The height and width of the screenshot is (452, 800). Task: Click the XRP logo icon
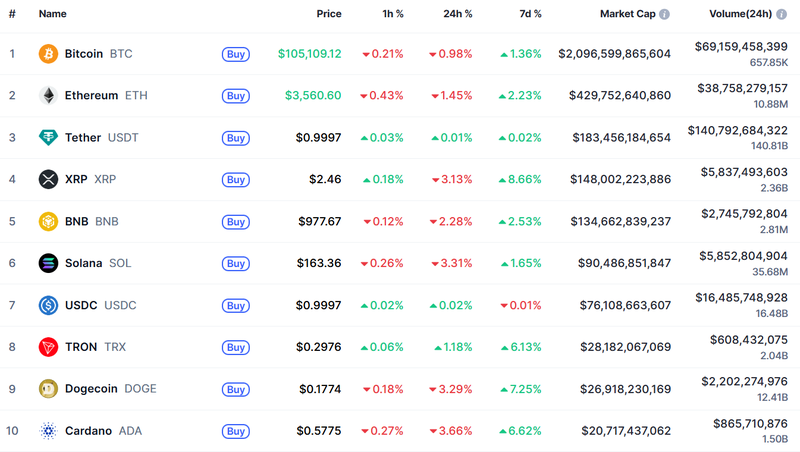48,180
